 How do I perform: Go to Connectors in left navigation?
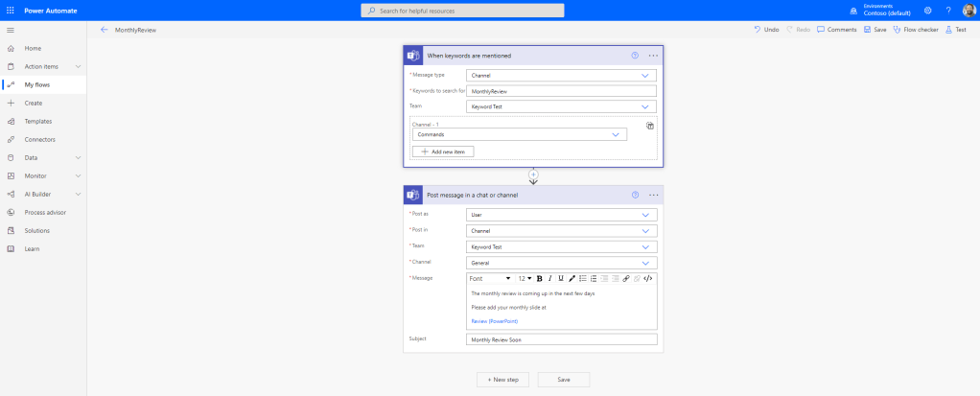[39, 139]
